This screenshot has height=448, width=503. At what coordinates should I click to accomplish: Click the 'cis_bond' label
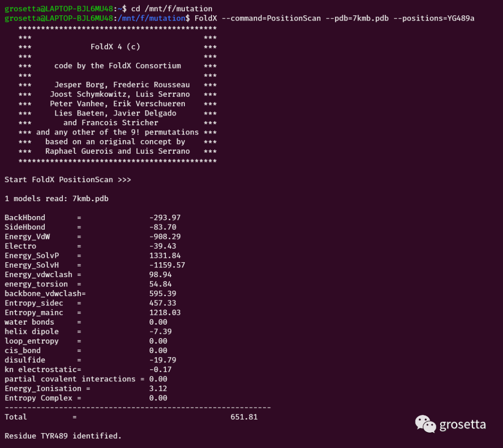click(22, 351)
